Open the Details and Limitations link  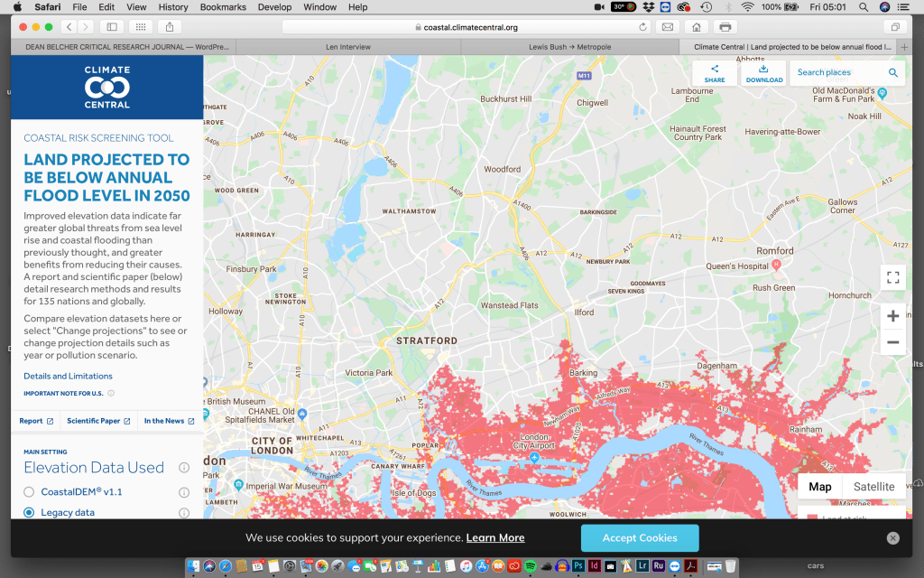[x=68, y=376]
